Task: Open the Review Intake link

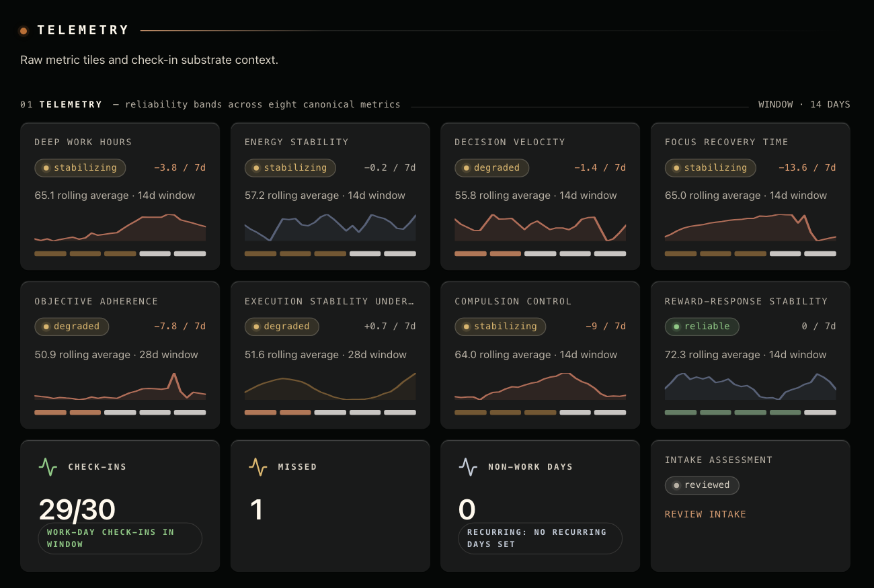Action: click(x=705, y=514)
